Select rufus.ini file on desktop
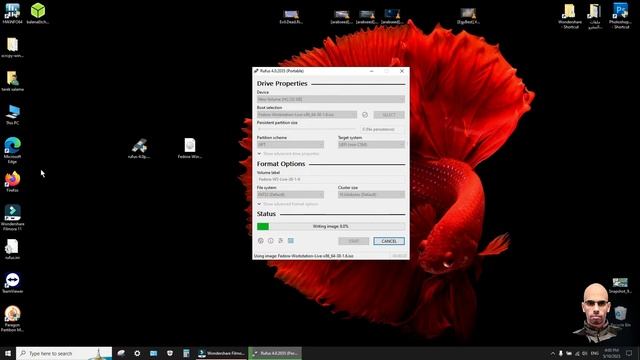This screenshot has height=360, width=640. coord(12,250)
